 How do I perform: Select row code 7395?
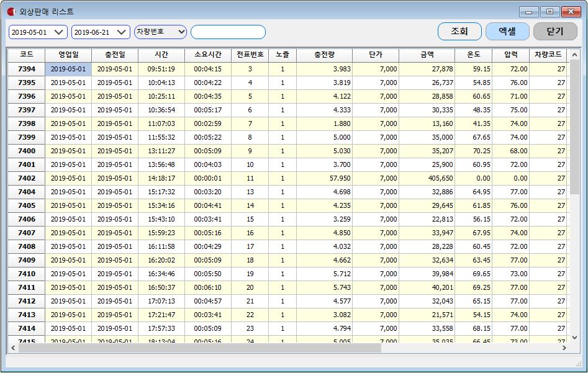pos(27,83)
